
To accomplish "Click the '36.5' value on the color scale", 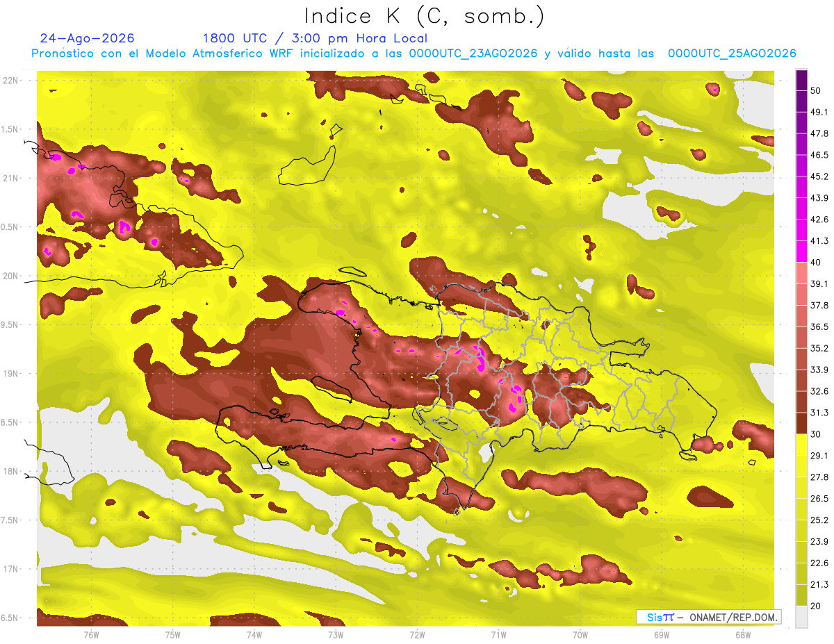I will (819, 327).
